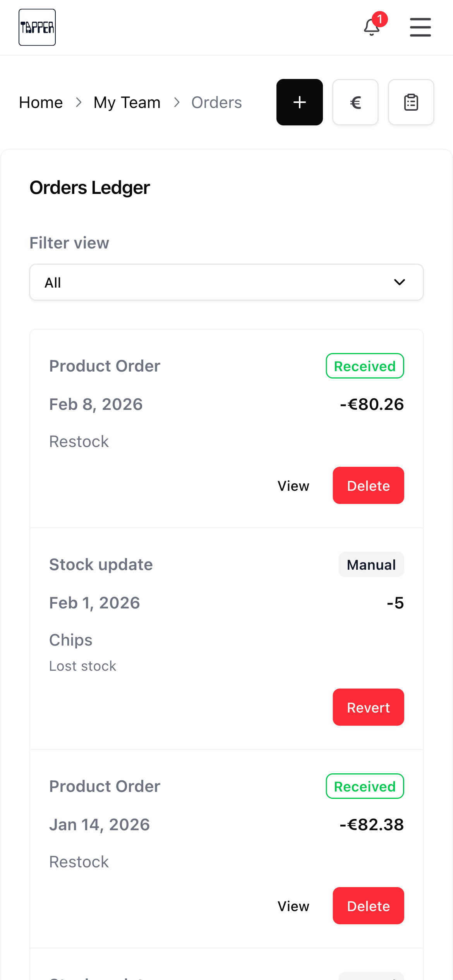Image resolution: width=453 pixels, height=980 pixels.
Task: Click the Received badge on Jan 14 order
Action: click(365, 786)
